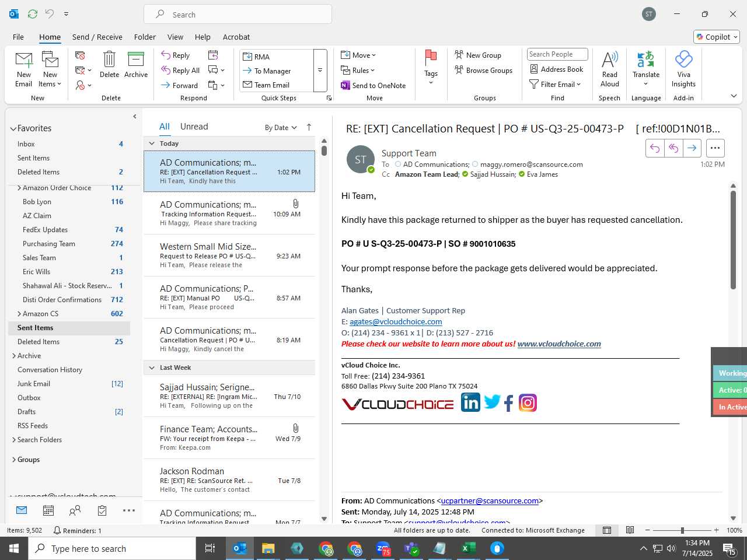Click Send to OneNote

point(373,85)
